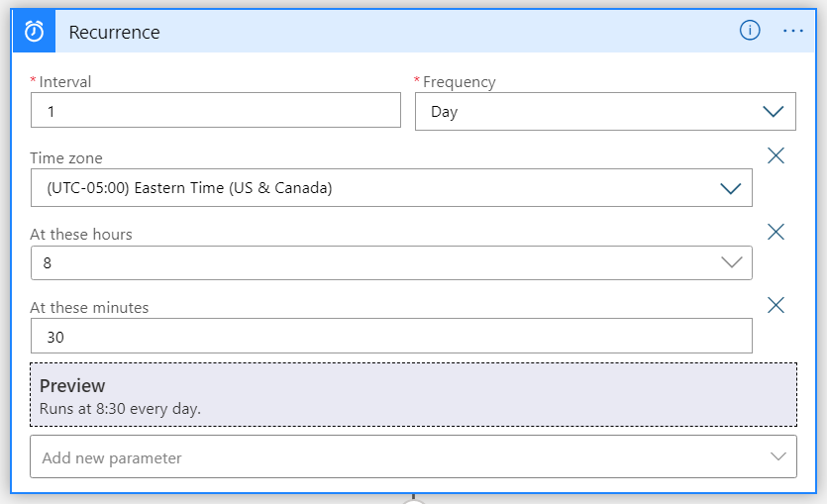The height and width of the screenshot is (504, 827).
Task: Open the ellipsis menu on Recurrence card
Action: tap(793, 31)
